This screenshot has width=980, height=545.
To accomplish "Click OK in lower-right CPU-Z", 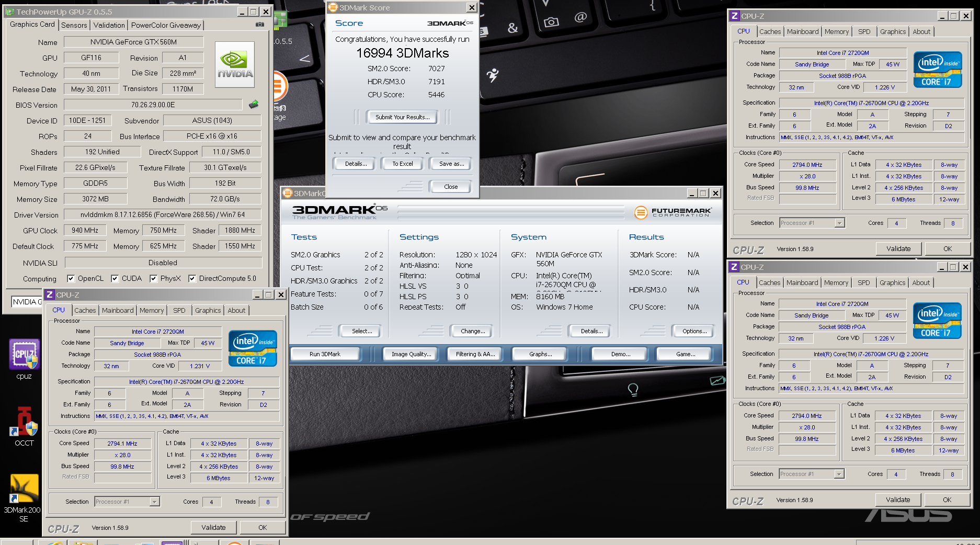I will [947, 500].
